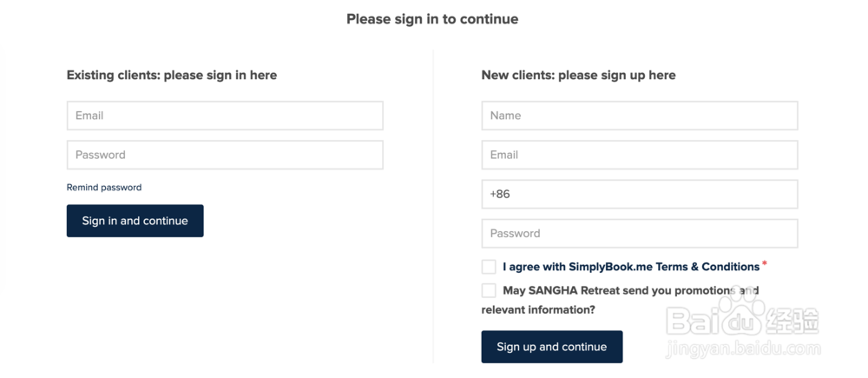Screen dimensions: 868x378
Task: Click the "New clients: please sign up here" heading
Action: click(578, 76)
